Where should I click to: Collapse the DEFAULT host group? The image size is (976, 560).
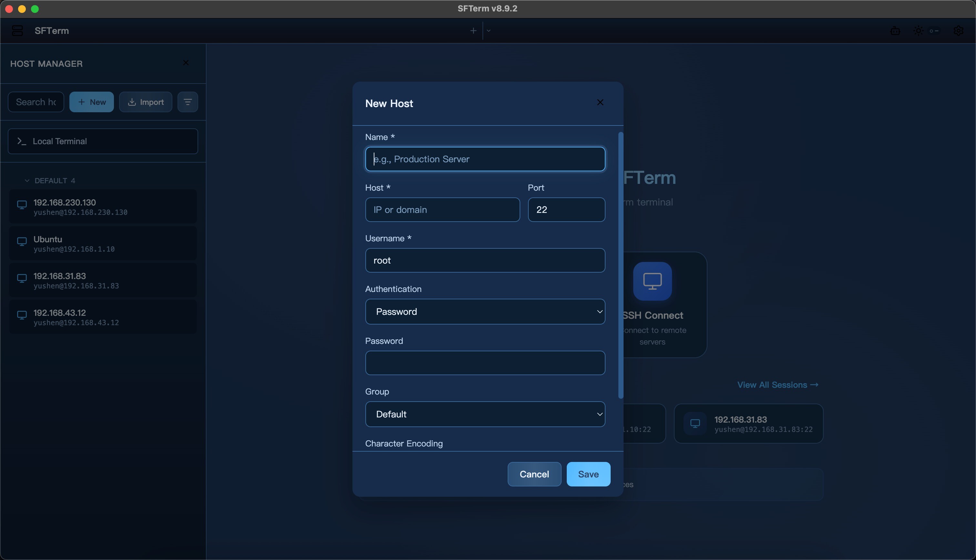[x=26, y=180]
